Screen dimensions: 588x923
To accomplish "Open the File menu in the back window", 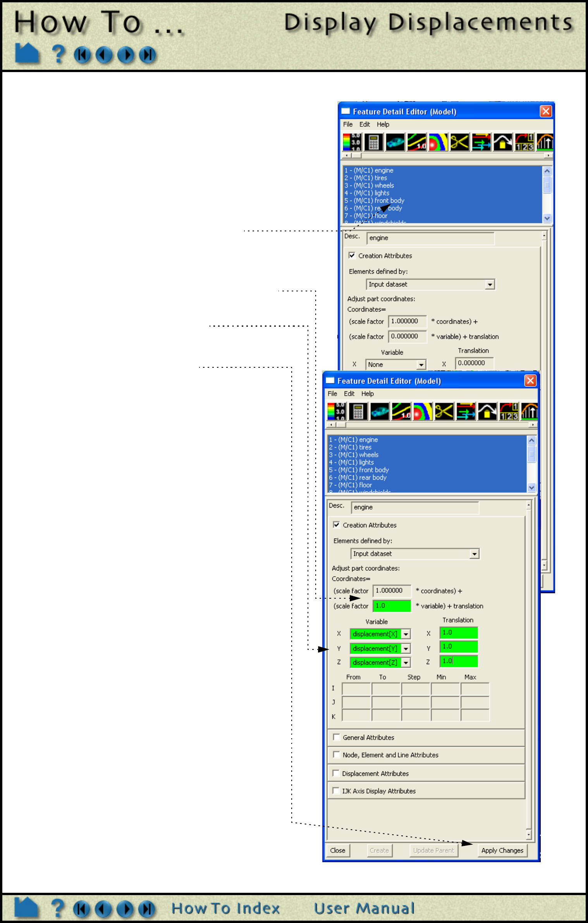I will click(348, 124).
